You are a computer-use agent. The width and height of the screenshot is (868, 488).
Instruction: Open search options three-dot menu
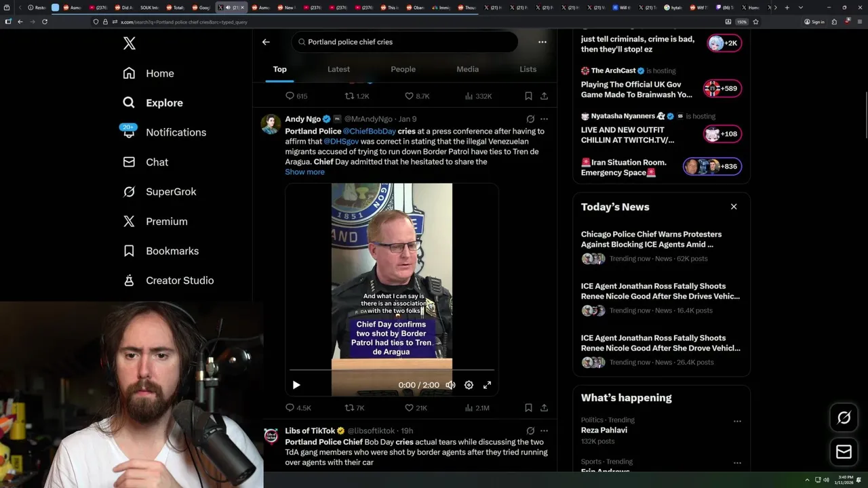click(x=542, y=42)
